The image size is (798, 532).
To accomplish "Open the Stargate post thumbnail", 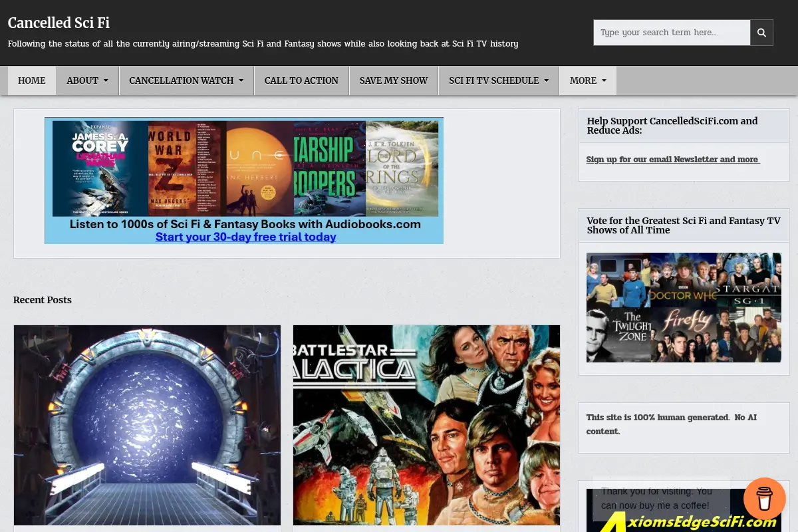I will [147, 425].
